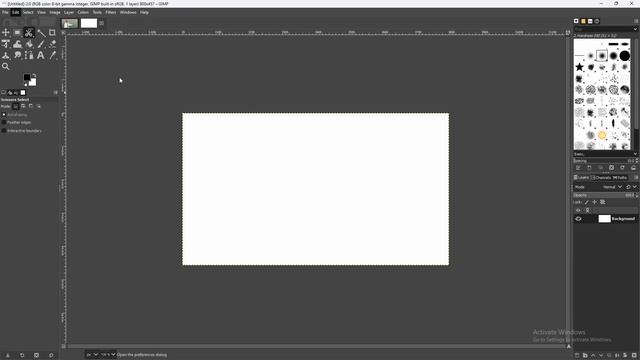Swap foreground and background colors

[x=34, y=75]
